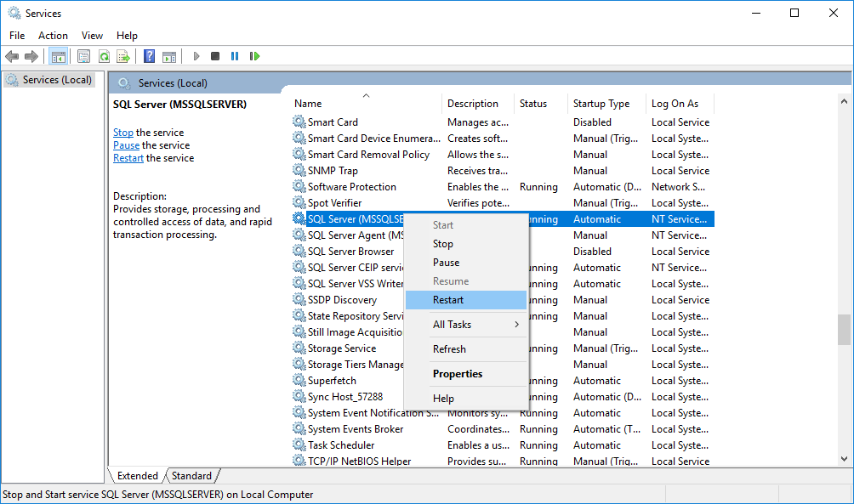Click the Export List toolbar icon
This screenshot has height=504, width=854.
[123, 56]
